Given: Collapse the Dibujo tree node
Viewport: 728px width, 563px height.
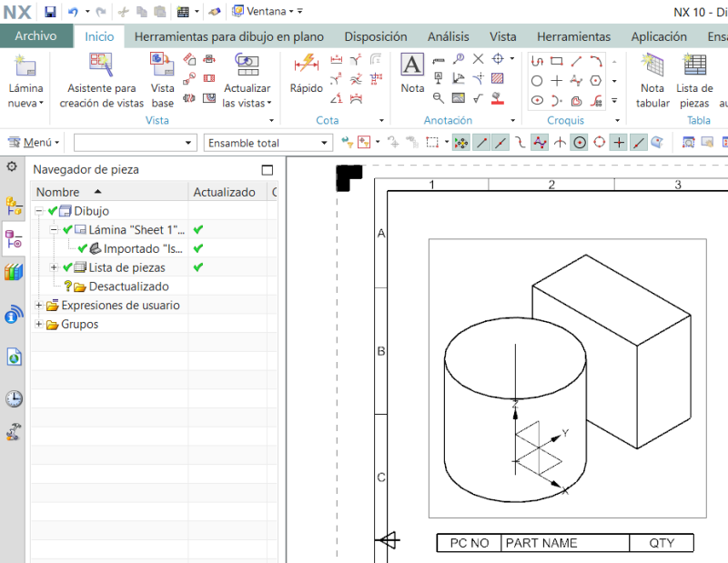Looking at the screenshot, I should click(x=39, y=211).
